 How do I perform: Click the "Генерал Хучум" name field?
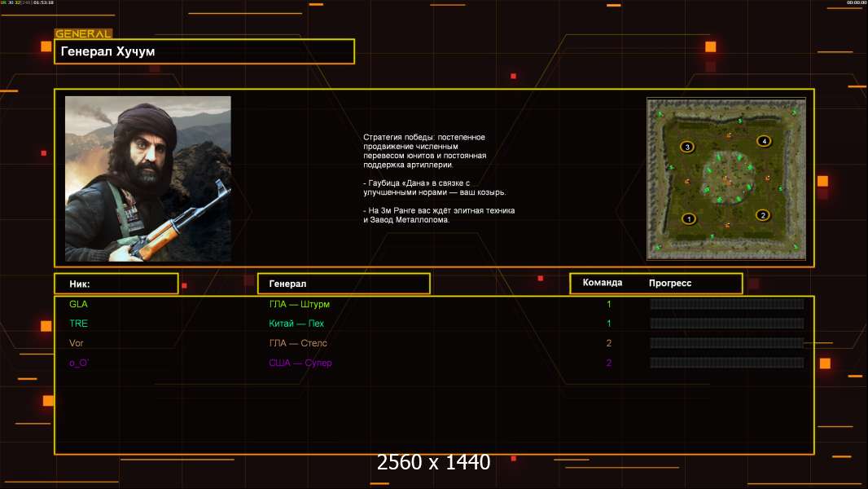[204, 51]
